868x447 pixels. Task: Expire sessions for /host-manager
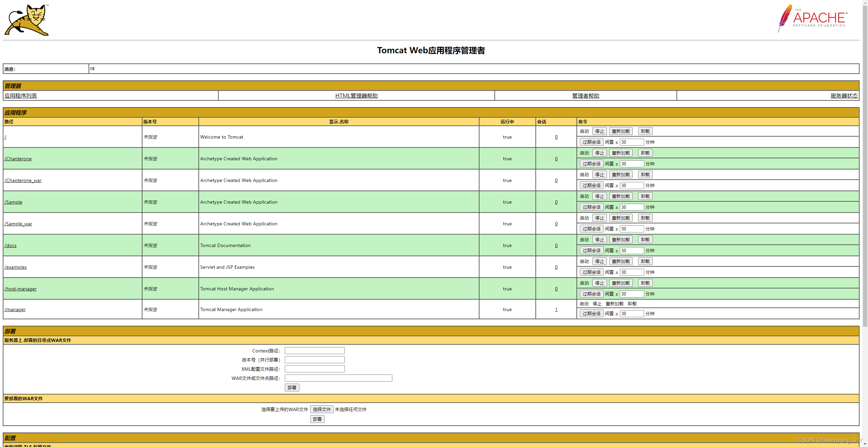591,294
